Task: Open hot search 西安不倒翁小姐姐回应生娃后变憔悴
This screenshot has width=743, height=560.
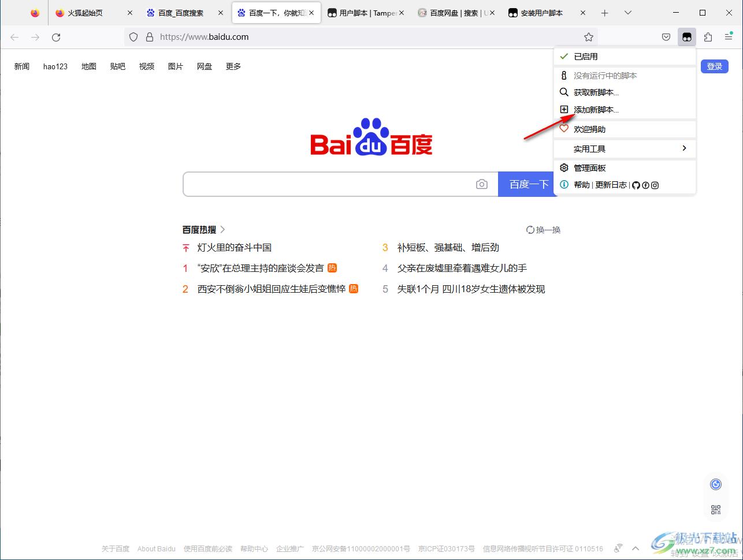Action: coord(272,289)
